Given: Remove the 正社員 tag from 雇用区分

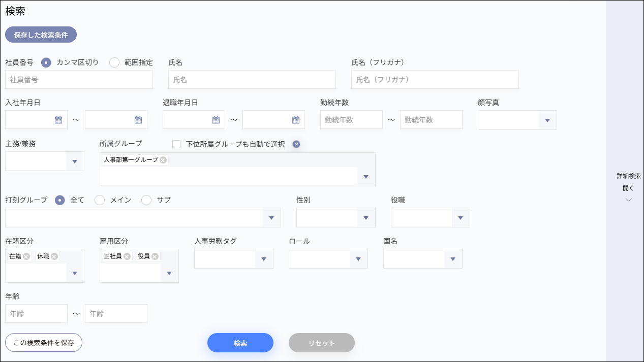Looking at the screenshot, I should pyautogui.click(x=126, y=256).
